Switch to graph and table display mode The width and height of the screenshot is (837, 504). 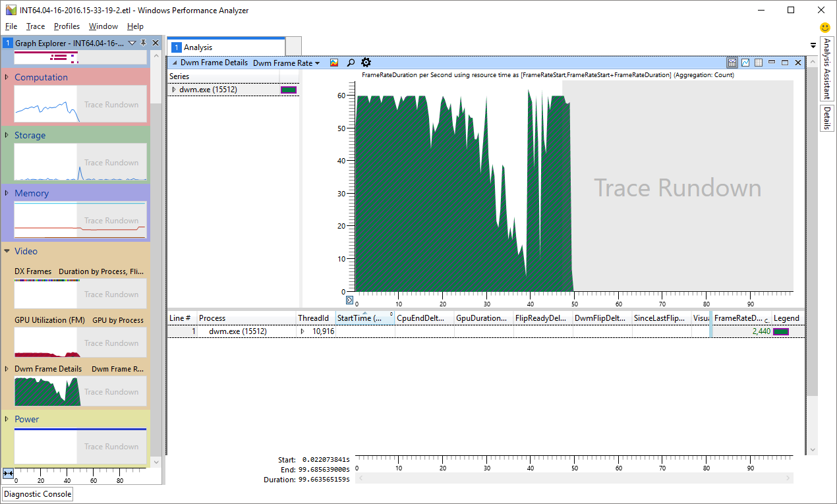(732, 63)
